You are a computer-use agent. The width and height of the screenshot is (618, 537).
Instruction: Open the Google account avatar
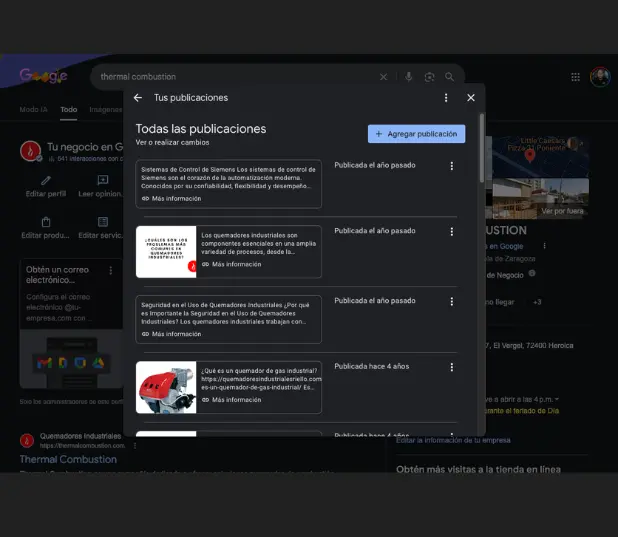click(600, 77)
